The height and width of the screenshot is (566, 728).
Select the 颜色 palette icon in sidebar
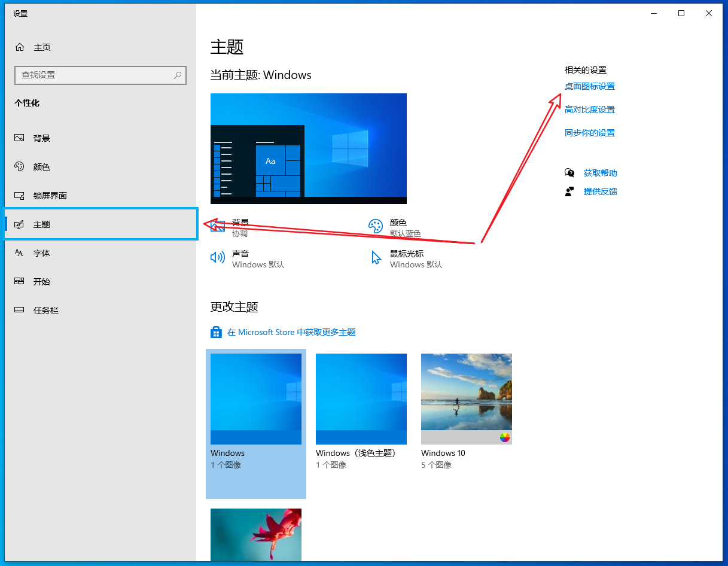coord(19,167)
